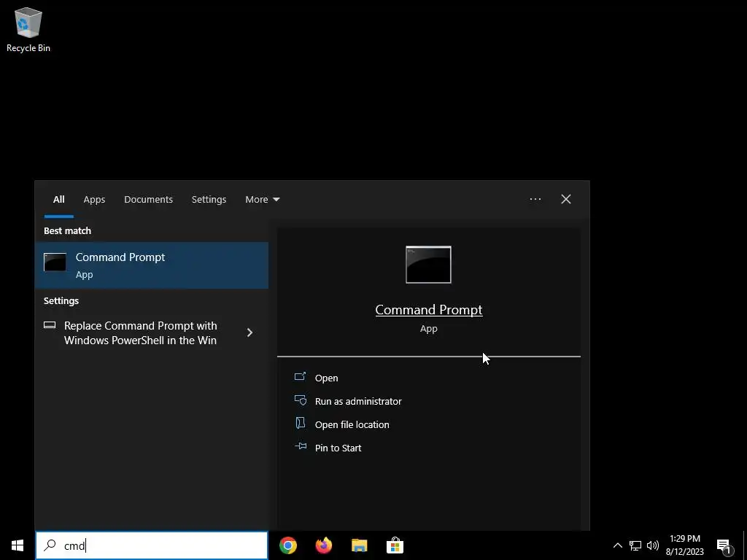Open Microsoft Store from taskbar

(x=395, y=545)
